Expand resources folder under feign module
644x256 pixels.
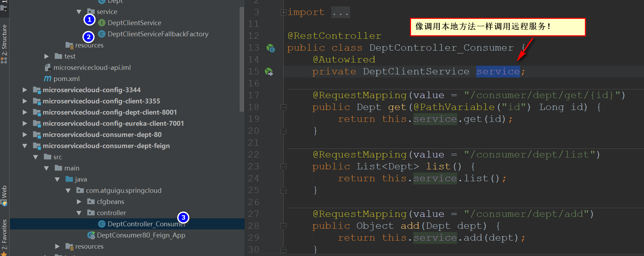(57, 246)
